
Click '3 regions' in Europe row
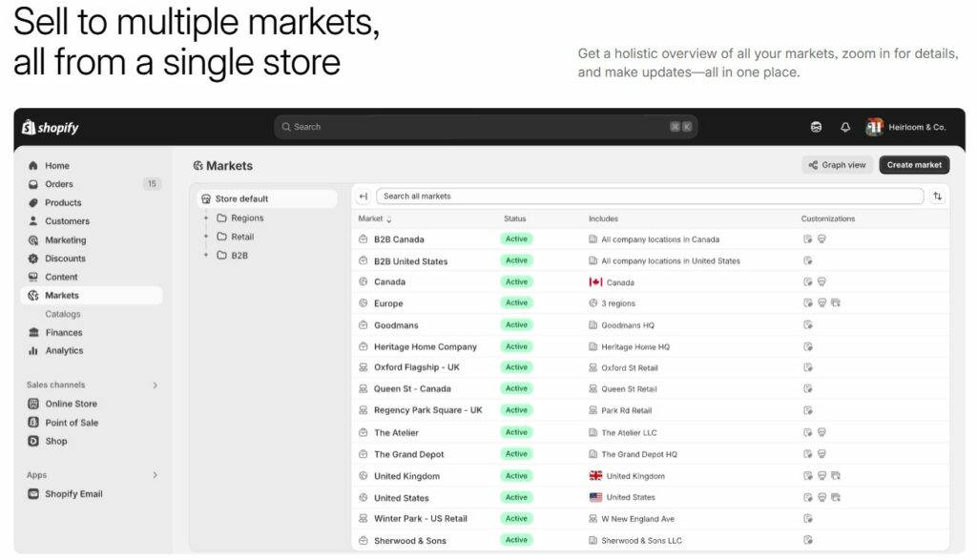[x=618, y=303]
